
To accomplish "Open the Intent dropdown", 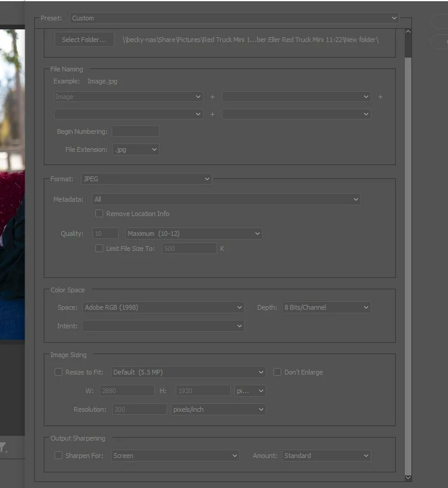I will click(x=163, y=326).
